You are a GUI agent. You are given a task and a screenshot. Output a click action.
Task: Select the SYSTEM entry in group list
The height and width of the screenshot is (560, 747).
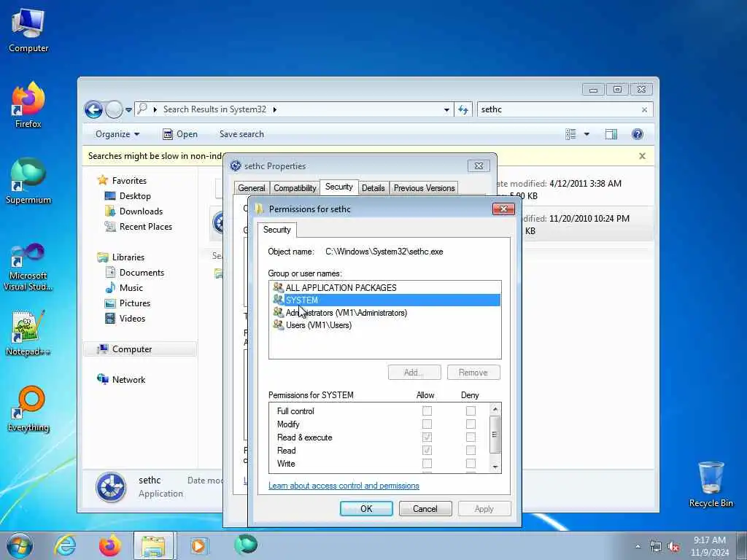[385, 300]
